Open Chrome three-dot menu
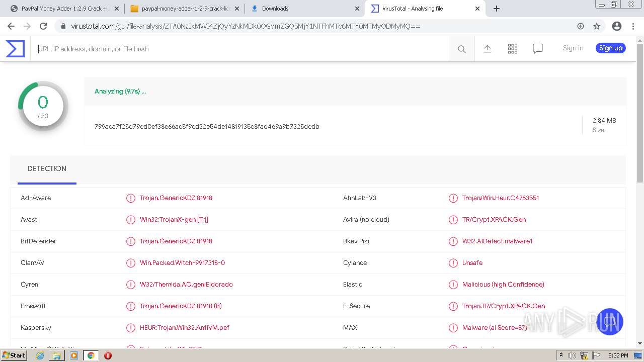This screenshot has height=362, width=644. [x=633, y=26]
